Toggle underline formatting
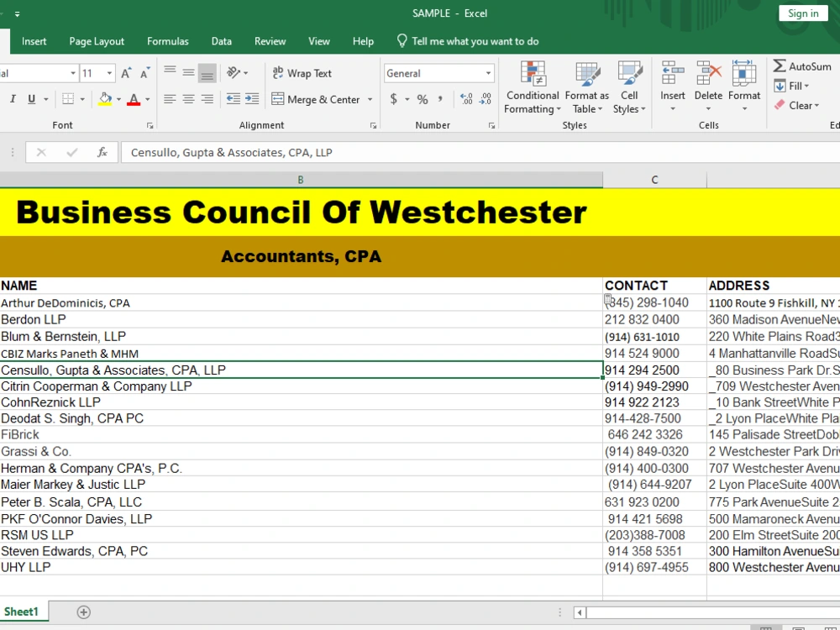The width and height of the screenshot is (840, 630). pos(32,99)
